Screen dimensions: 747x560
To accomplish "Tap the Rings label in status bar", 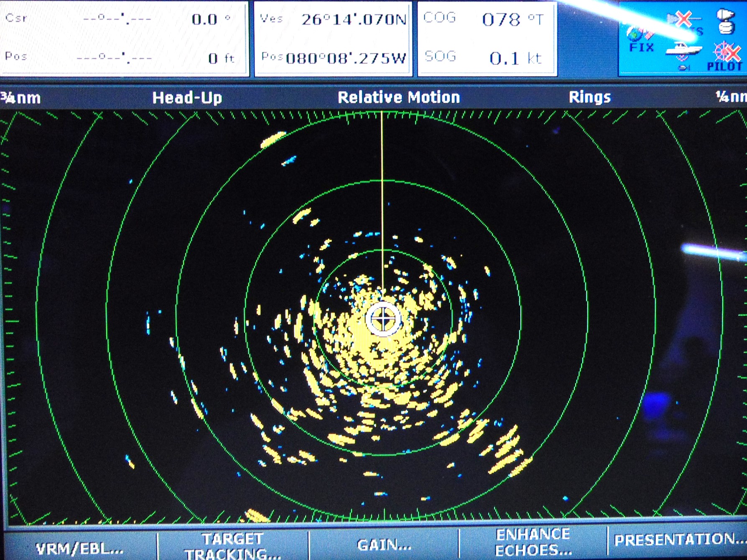I will [589, 97].
